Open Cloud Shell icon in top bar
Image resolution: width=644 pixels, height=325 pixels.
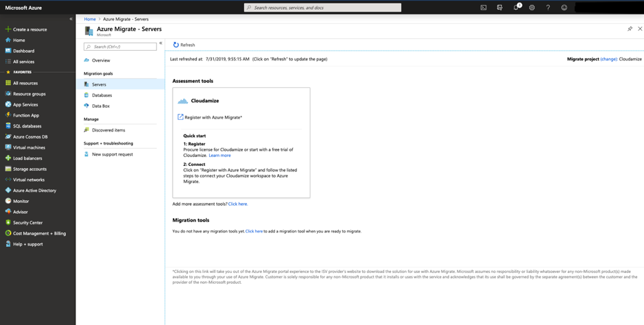[x=484, y=8]
